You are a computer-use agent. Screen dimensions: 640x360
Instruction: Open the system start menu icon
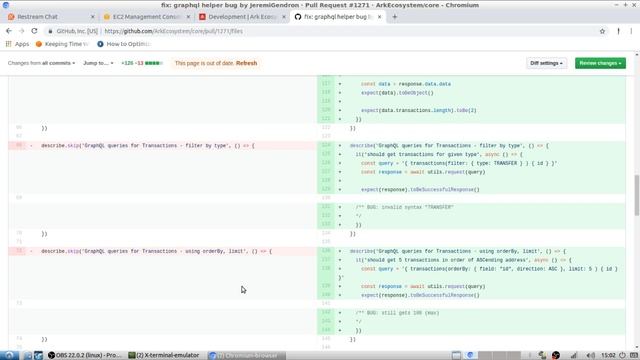[9, 355]
